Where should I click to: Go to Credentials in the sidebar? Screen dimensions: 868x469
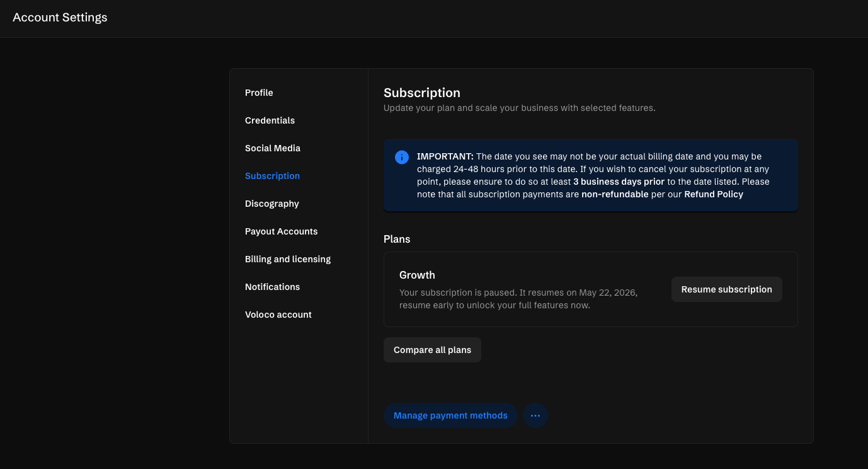coord(270,120)
